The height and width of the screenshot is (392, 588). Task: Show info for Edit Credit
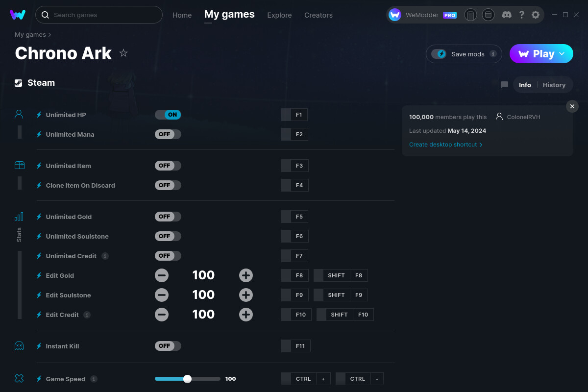(x=87, y=315)
